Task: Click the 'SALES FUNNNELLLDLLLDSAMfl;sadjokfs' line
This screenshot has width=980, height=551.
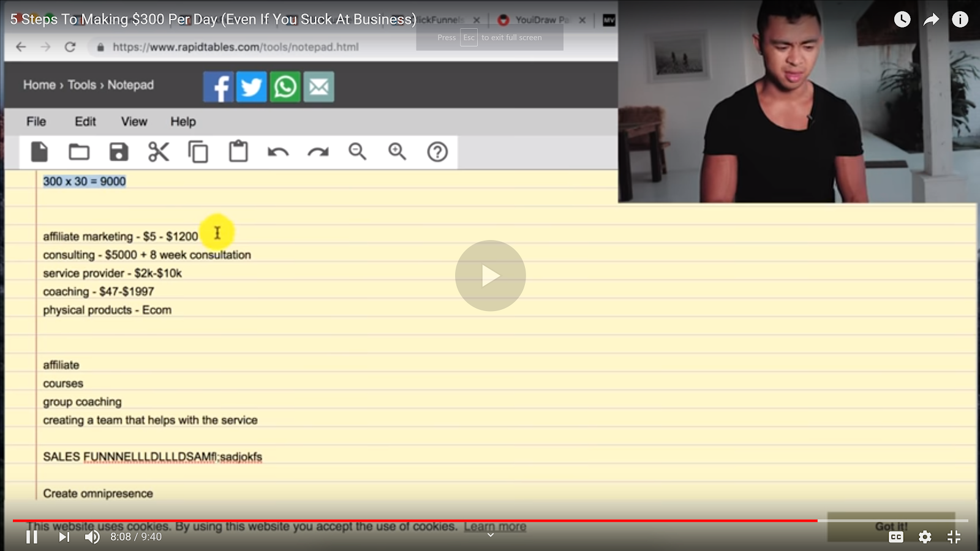Action: (x=153, y=457)
